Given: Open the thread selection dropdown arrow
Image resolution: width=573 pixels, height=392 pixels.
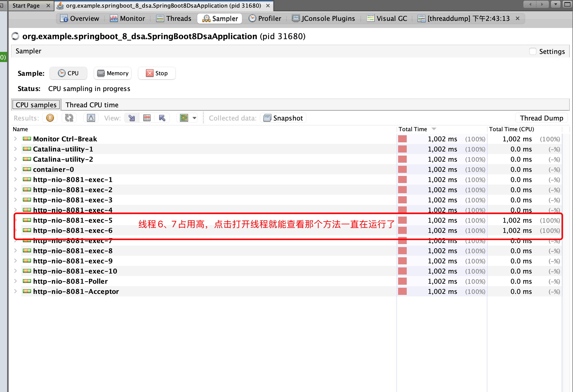Looking at the screenshot, I should (194, 118).
